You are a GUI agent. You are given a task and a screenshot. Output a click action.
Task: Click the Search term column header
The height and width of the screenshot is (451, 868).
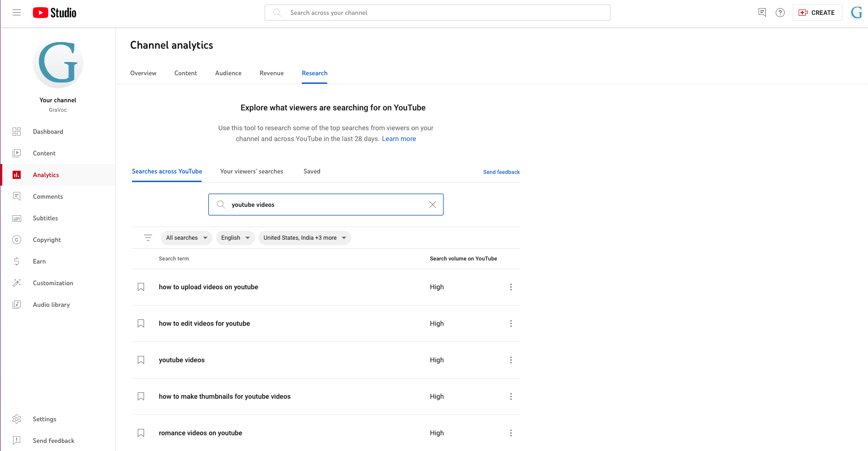174,259
